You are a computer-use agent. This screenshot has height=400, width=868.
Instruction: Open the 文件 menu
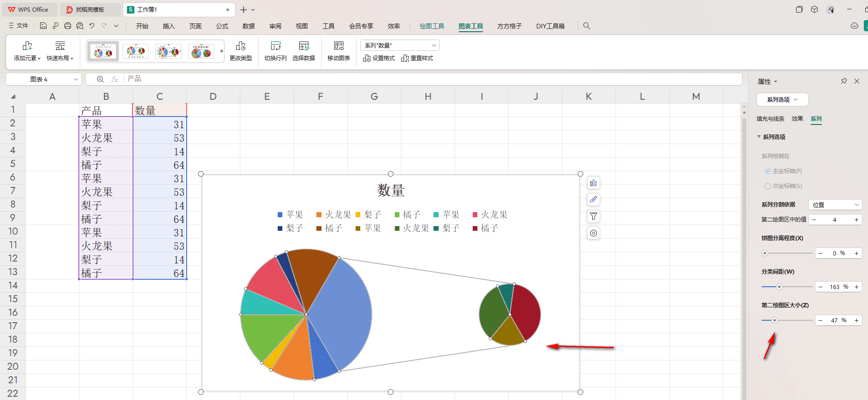pos(19,26)
